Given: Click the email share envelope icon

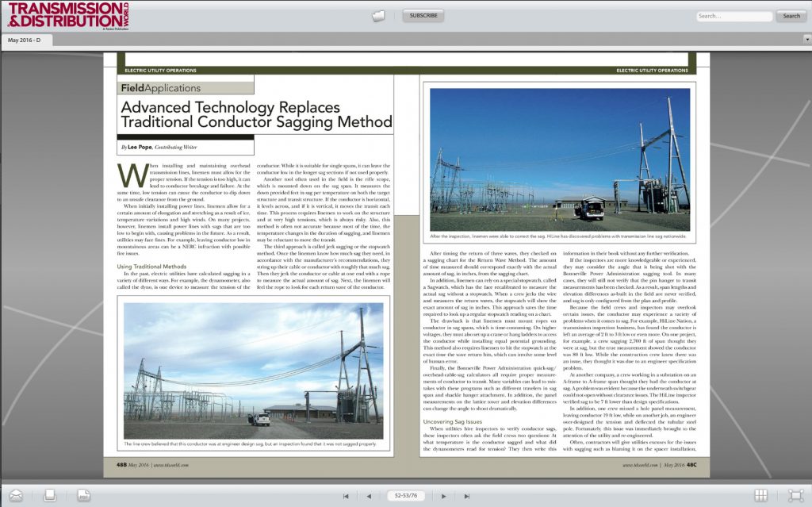Looking at the screenshot, I should pos(15,495).
